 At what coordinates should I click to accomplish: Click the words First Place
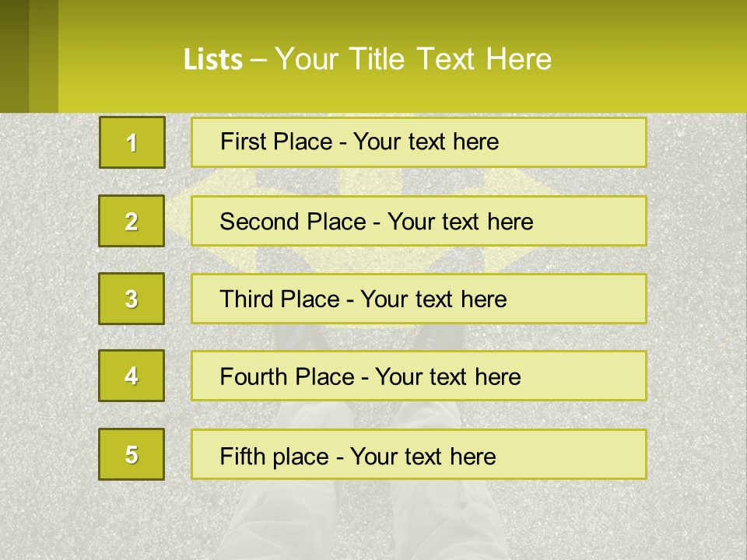276,142
